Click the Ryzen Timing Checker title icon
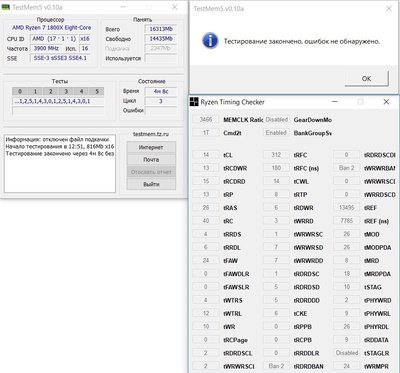This screenshot has width=400, height=373. point(194,102)
